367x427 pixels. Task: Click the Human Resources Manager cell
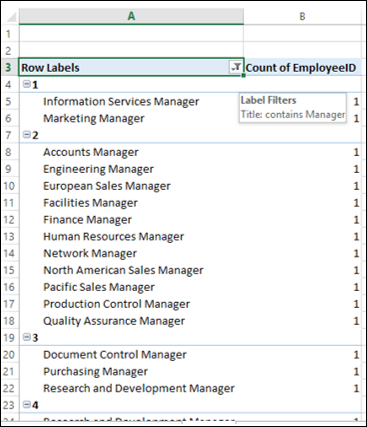(x=131, y=236)
